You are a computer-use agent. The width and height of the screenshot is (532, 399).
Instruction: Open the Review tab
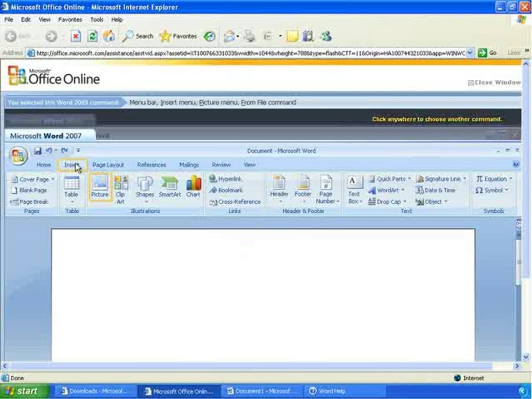point(221,165)
